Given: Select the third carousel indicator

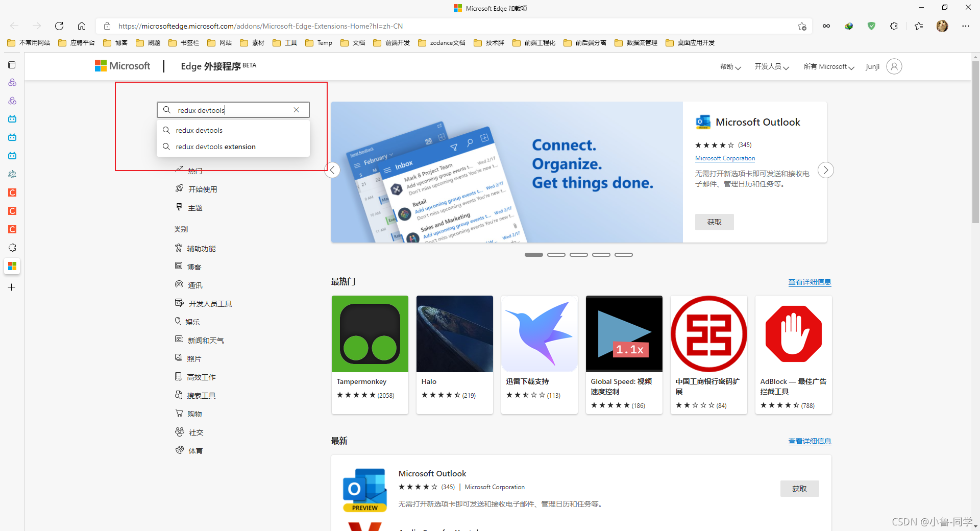Looking at the screenshot, I should pos(579,255).
